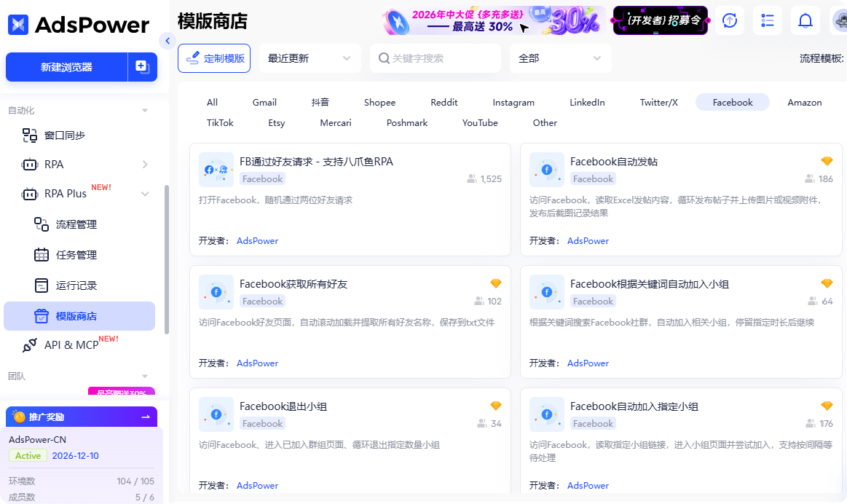Select the Amazon category tab

(x=804, y=102)
